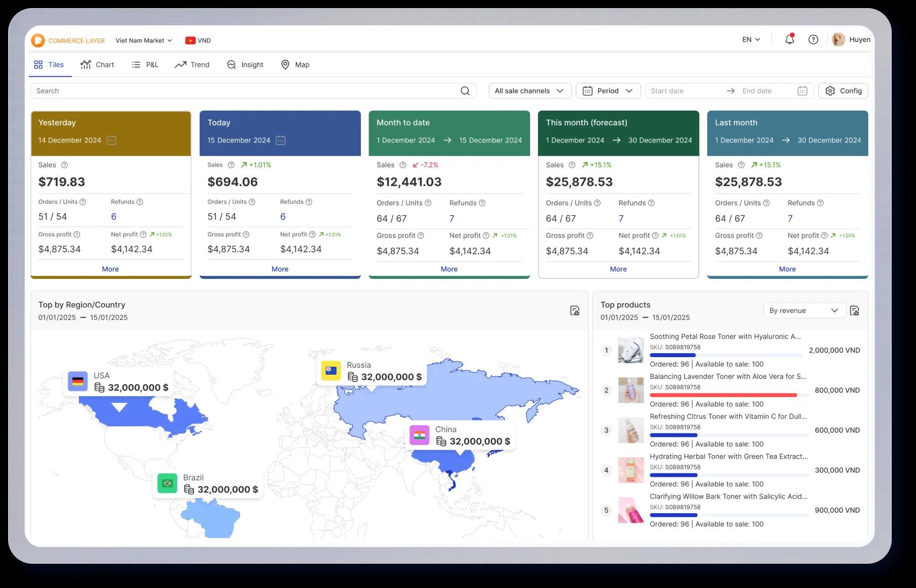
Task: Open the Config settings button
Action: tap(843, 91)
